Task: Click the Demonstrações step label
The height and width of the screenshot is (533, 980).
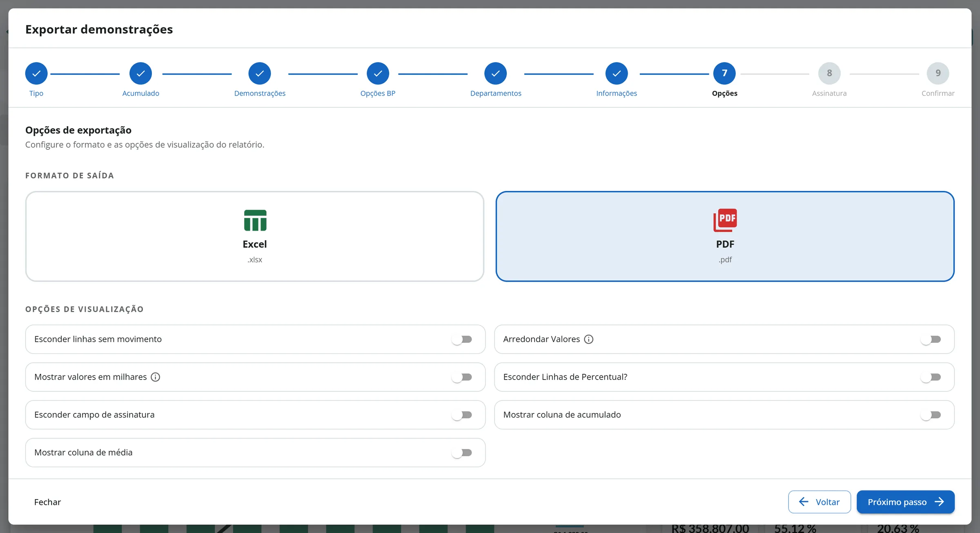Action: coord(260,93)
